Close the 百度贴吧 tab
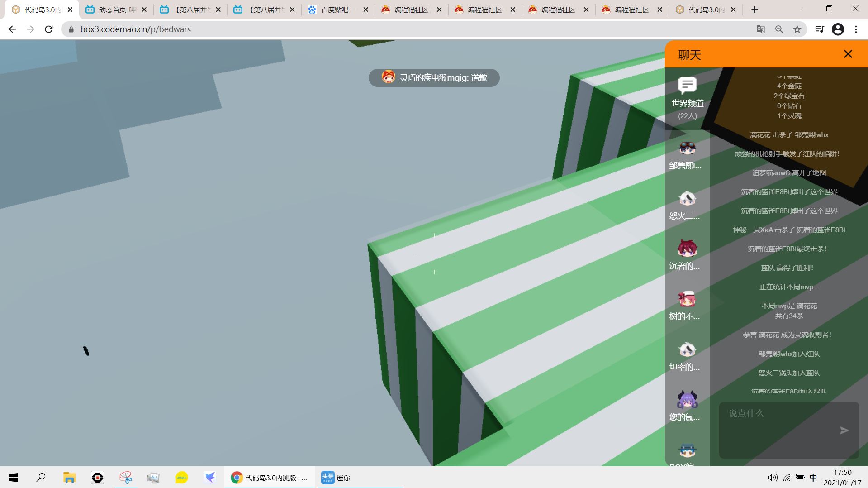The width and height of the screenshot is (868, 488). (x=366, y=10)
